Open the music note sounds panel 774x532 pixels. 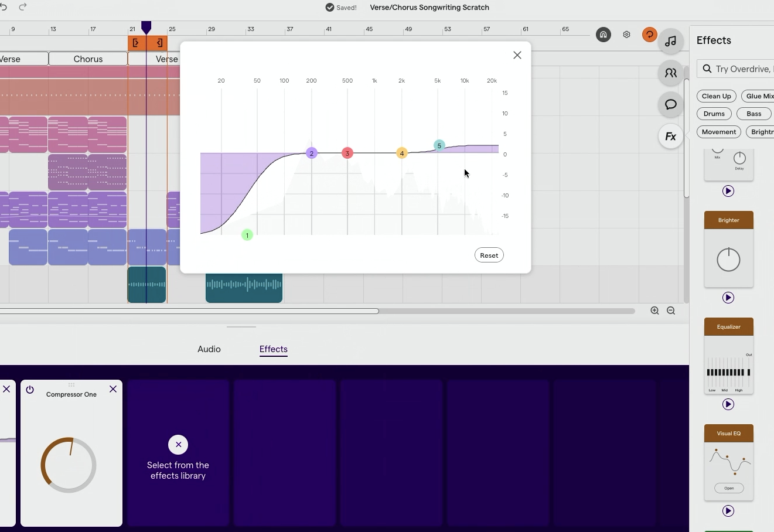click(671, 41)
